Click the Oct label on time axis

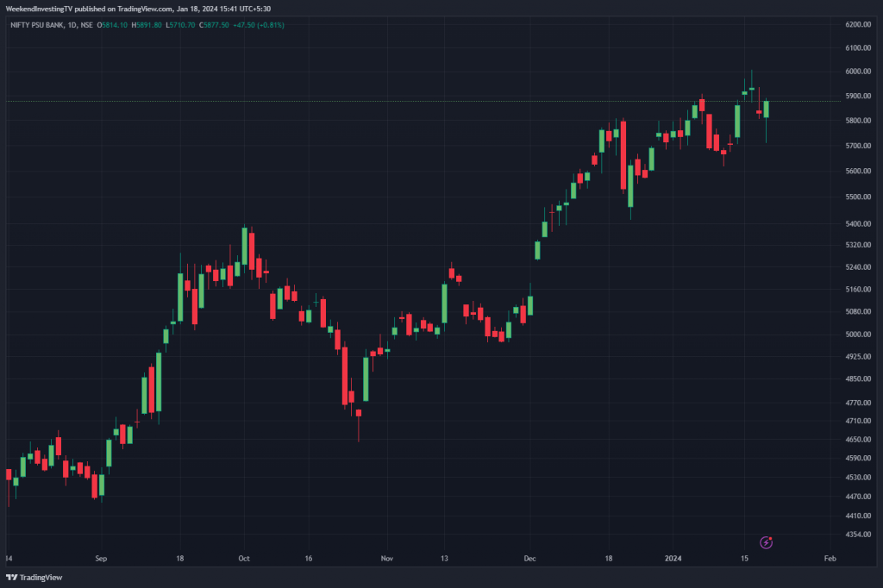tap(244, 559)
